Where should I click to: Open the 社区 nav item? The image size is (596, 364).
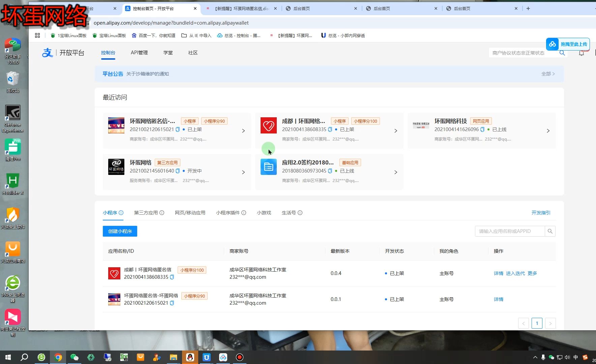193,53
